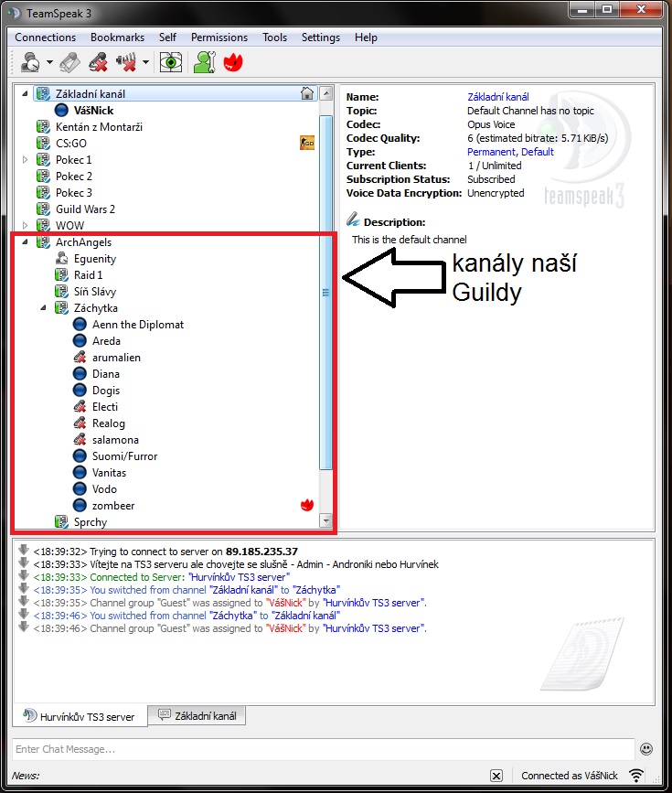672x793 pixels.
Task: Toggle speaker mute in the toolbar
Action: click(127, 62)
